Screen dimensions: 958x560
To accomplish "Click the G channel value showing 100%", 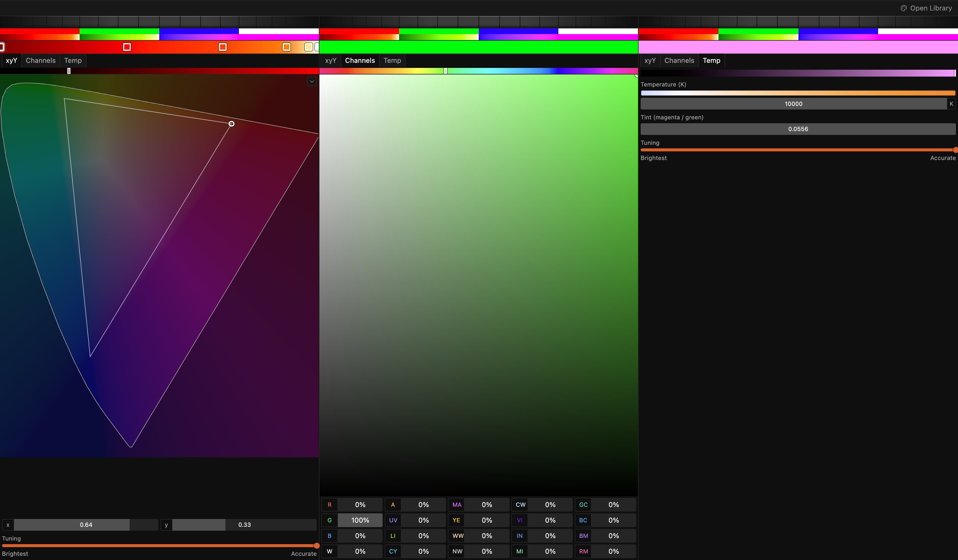I will pos(360,520).
